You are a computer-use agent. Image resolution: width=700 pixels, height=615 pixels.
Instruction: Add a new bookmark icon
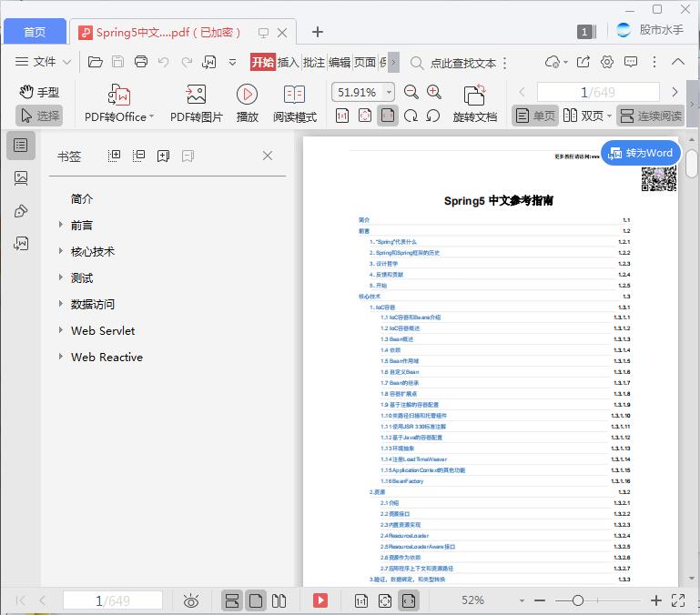[x=163, y=156]
